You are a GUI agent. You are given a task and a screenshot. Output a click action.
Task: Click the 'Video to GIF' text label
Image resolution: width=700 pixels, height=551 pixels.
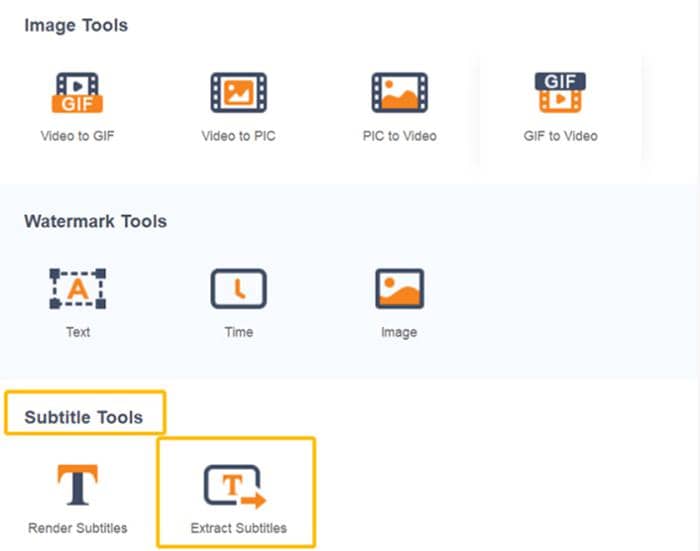click(77, 136)
